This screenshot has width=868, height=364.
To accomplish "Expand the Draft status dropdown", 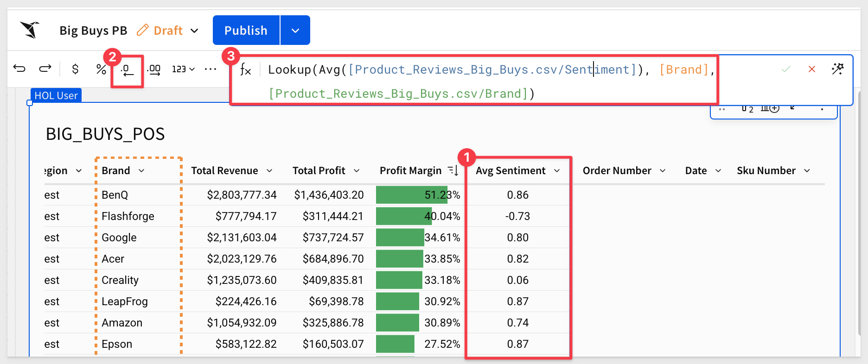I will click(x=194, y=31).
